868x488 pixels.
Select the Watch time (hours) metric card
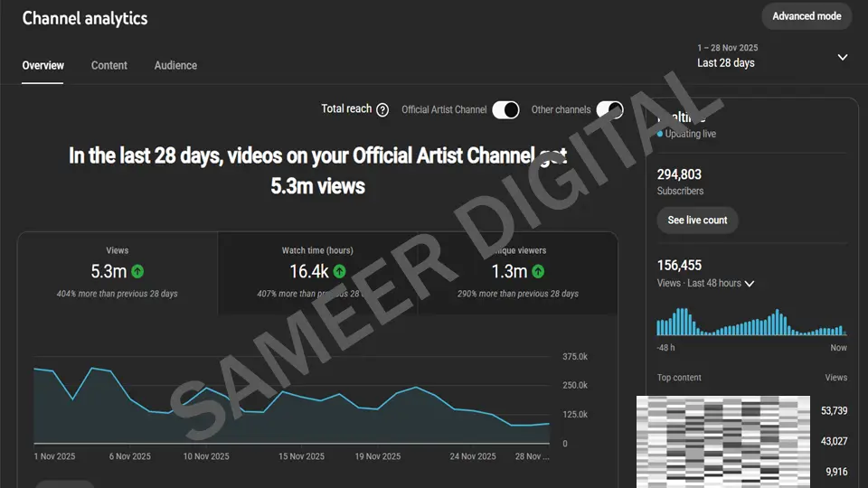click(317, 273)
